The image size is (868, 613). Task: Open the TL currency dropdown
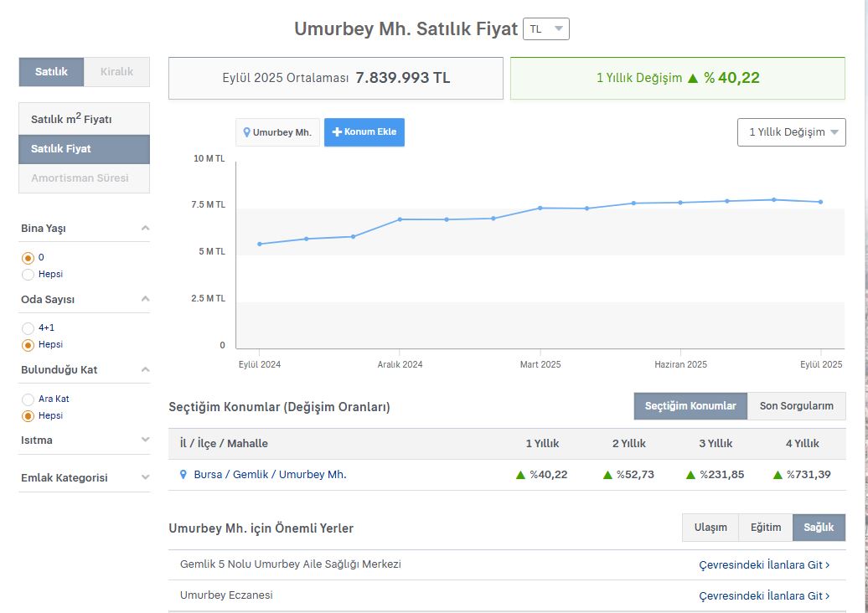(x=545, y=28)
